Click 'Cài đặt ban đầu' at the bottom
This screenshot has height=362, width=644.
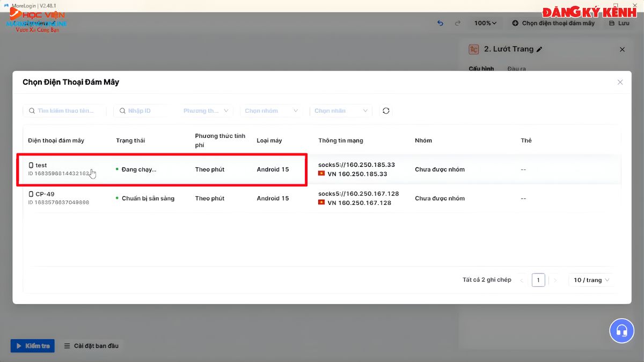[92, 346]
